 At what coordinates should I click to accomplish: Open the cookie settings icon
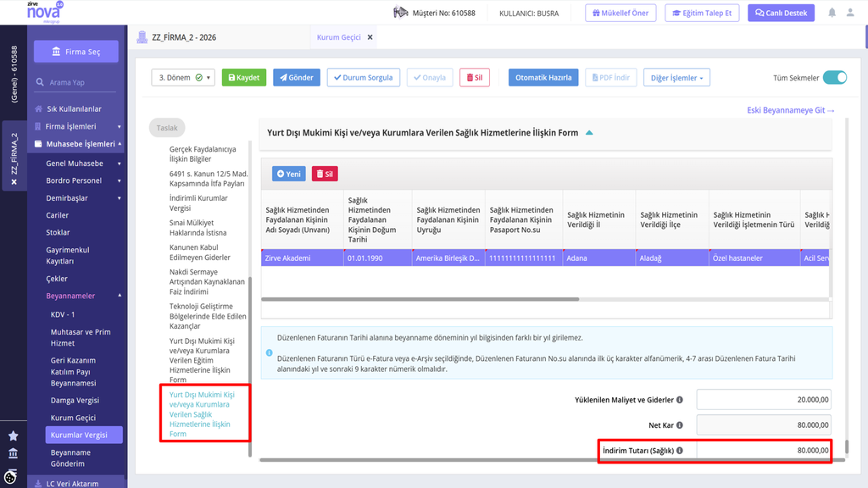[x=10, y=476]
